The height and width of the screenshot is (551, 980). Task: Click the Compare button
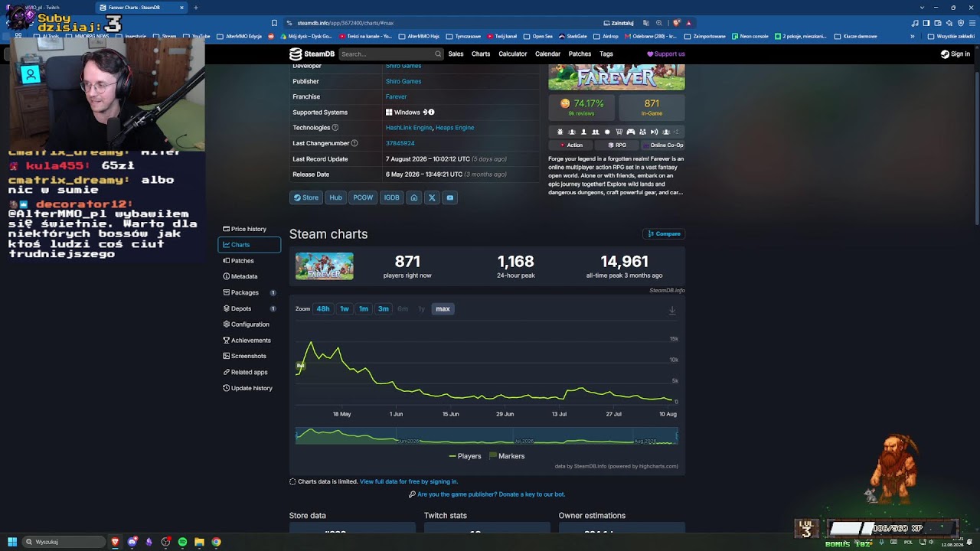point(664,233)
